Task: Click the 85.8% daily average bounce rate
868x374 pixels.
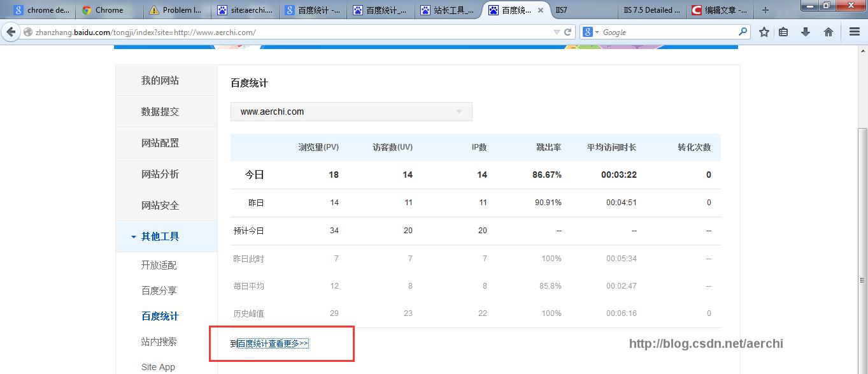Action: click(550, 286)
